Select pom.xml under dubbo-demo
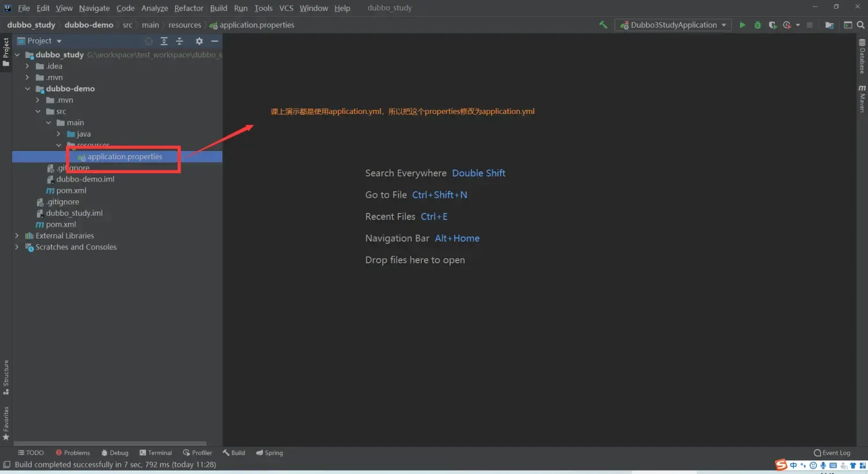 71,190
